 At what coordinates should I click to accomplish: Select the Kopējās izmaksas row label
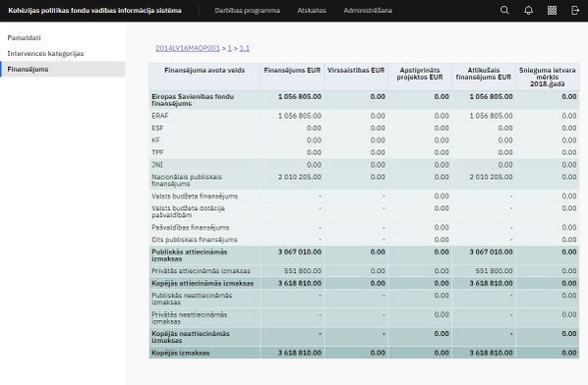coord(180,353)
